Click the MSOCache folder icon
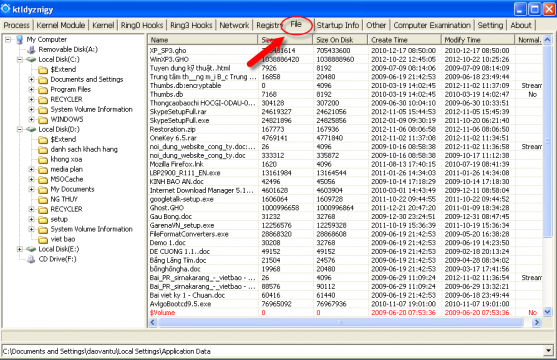This screenshot has height=360, width=557. coord(43,179)
